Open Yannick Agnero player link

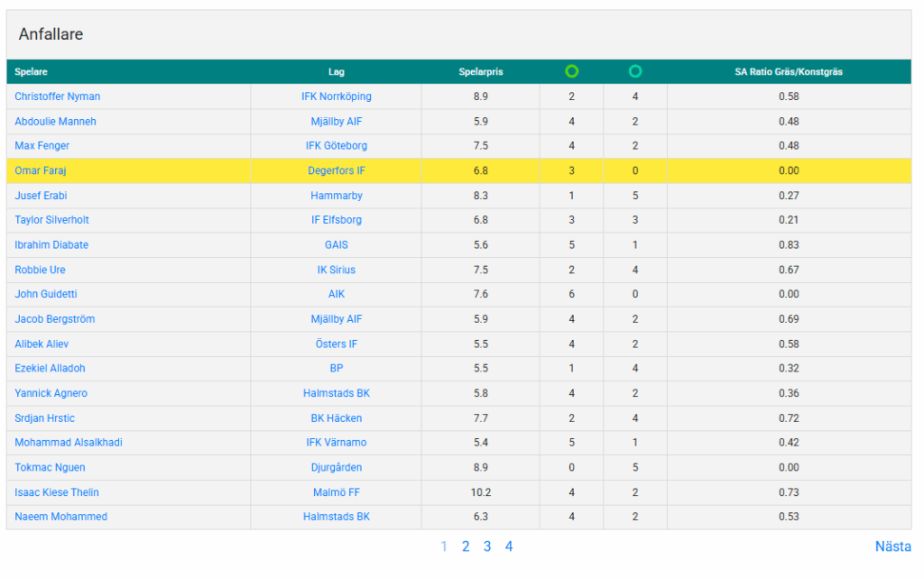51,393
